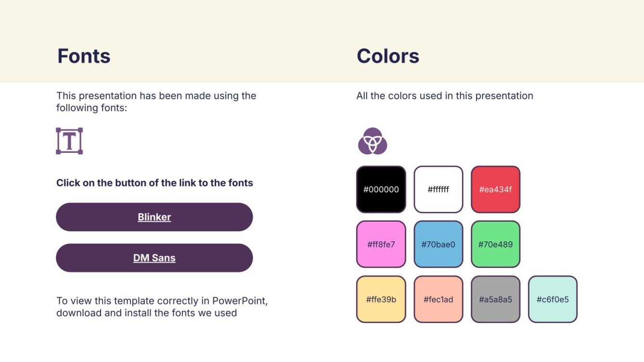Select the white #ffffff swatch
Viewport: 644px width, 362px height.
click(438, 189)
